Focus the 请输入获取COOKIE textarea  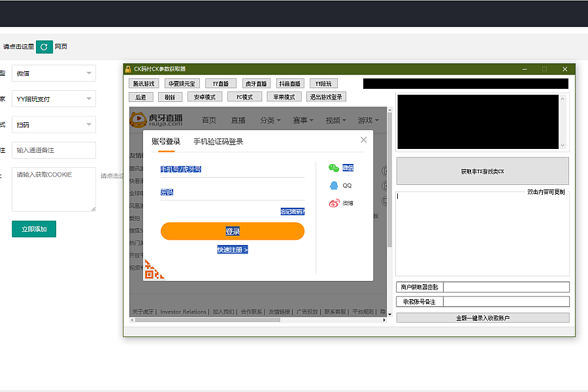[54, 189]
